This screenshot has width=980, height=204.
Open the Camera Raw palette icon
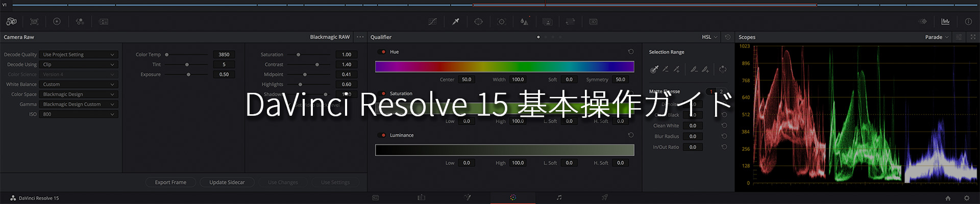11,21
